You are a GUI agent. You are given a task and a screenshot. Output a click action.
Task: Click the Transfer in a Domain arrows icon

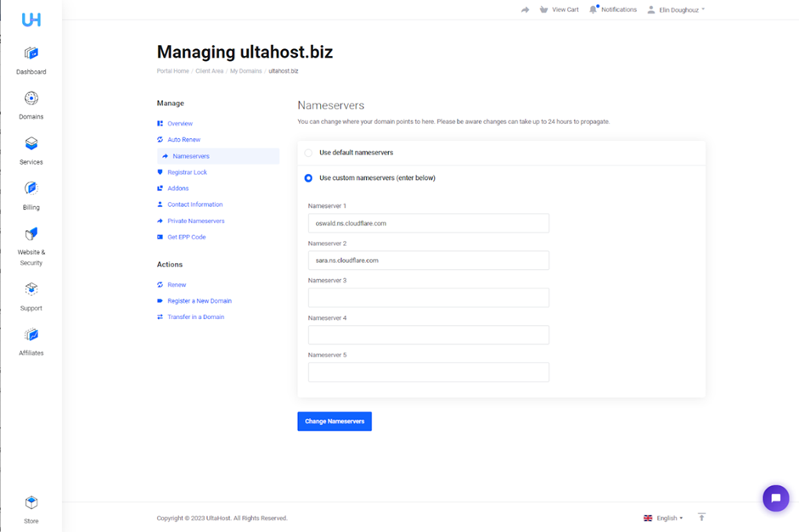(160, 316)
